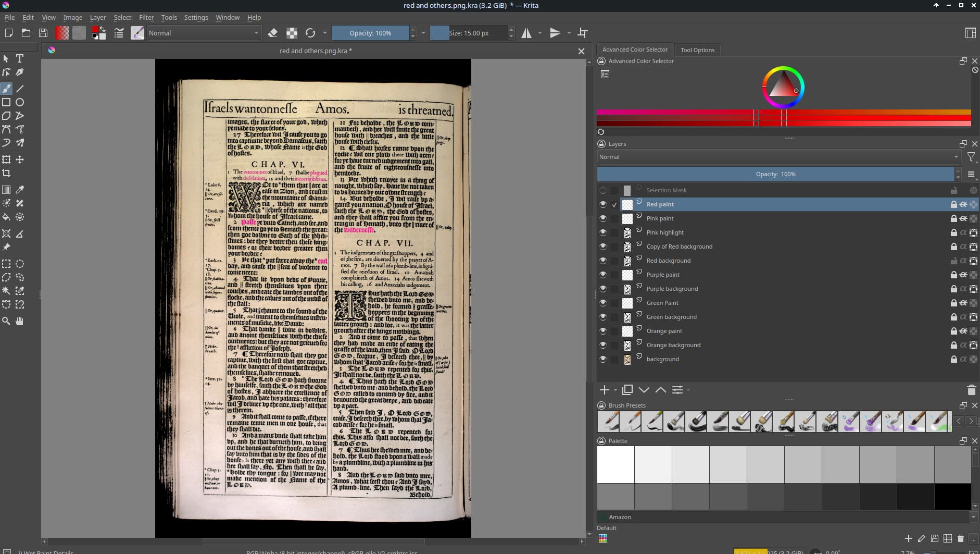The height and width of the screenshot is (554, 980).
Task: Move the layer up with the up arrow
Action: [661, 390]
